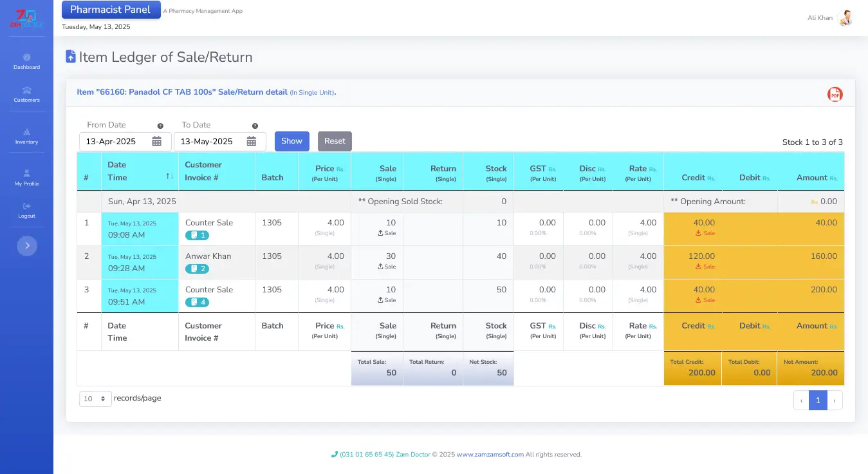
Task: Click the help icon beside To Date
Action: [x=255, y=126]
